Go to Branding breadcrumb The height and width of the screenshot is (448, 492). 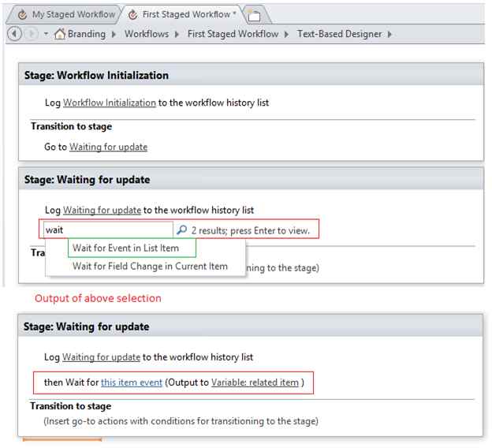87,34
